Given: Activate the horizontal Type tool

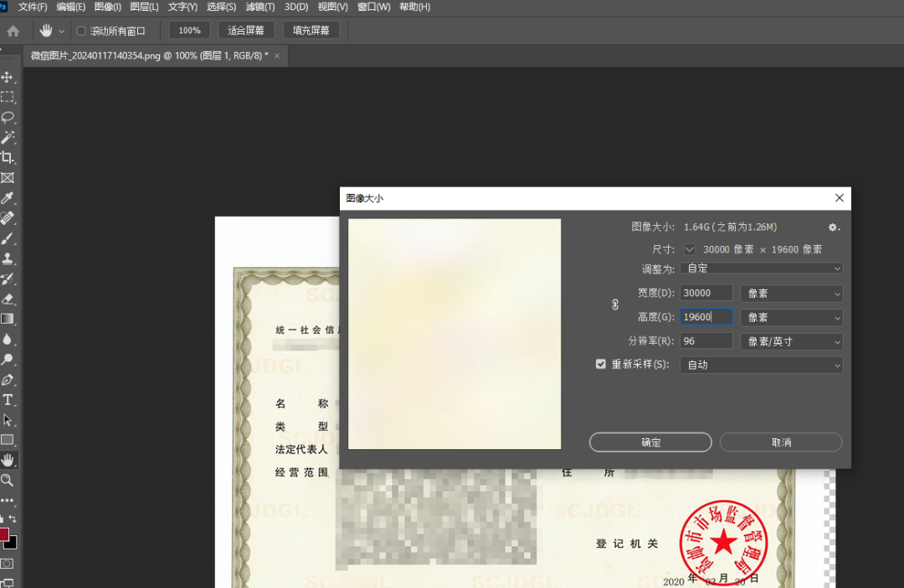Looking at the screenshot, I should click(x=8, y=400).
